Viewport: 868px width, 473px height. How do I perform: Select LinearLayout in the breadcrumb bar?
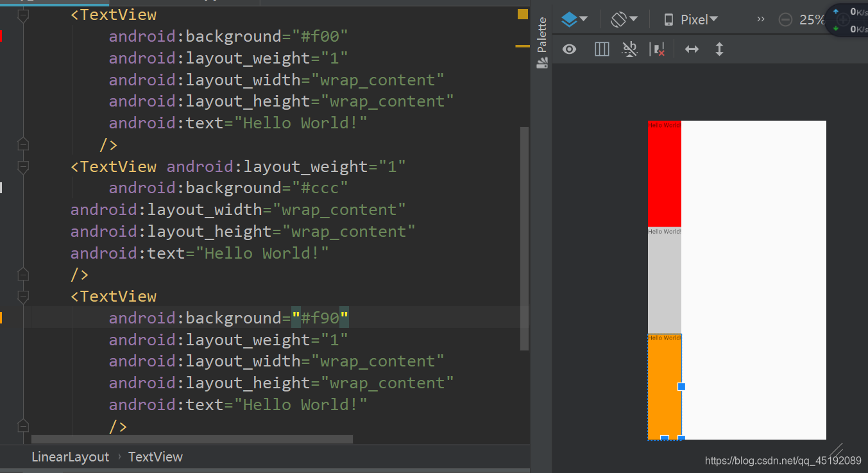(x=71, y=457)
